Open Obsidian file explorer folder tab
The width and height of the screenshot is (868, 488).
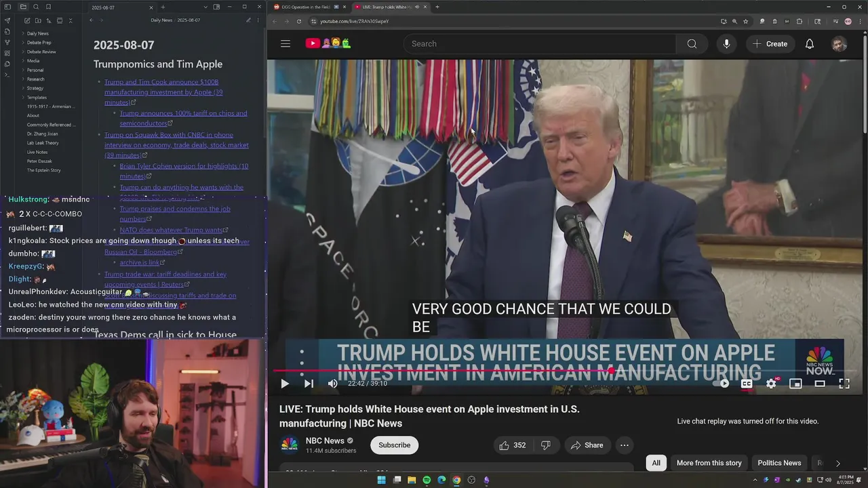(23, 7)
